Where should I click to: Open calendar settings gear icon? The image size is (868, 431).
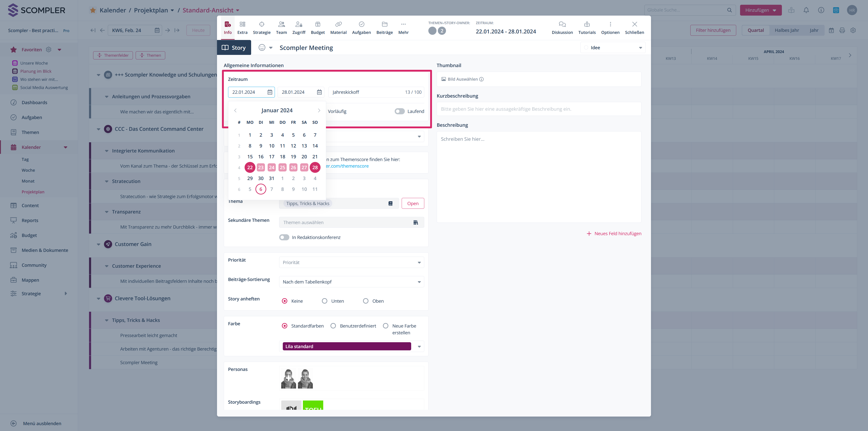coord(853,30)
